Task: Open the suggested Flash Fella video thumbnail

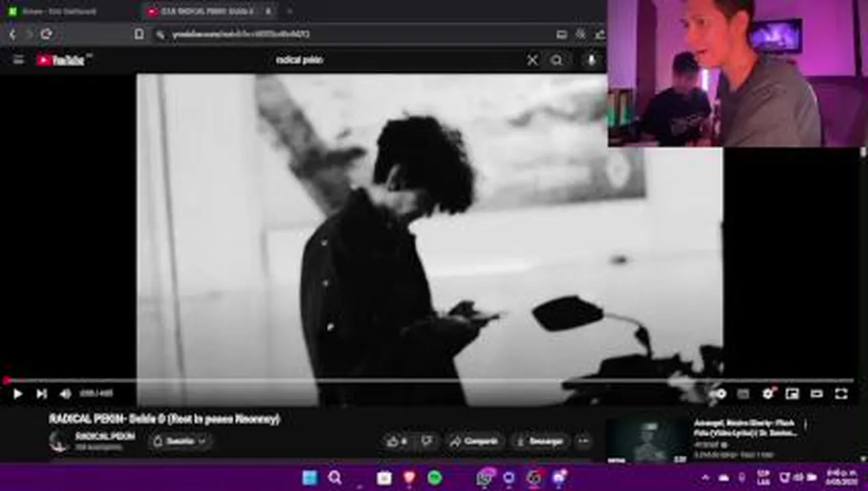Action: pos(648,441)
